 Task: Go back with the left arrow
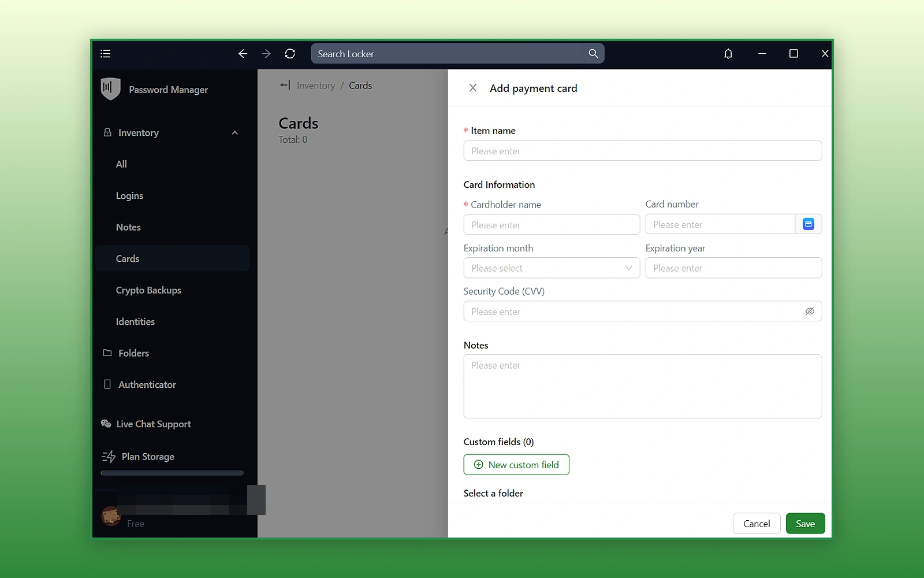[243, 54]
